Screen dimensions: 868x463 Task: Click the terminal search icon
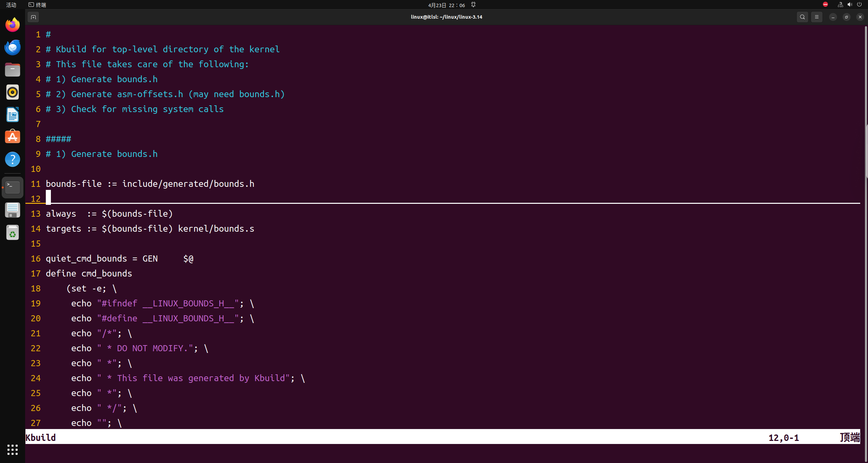pyautogui.click(x=802, y=17)
